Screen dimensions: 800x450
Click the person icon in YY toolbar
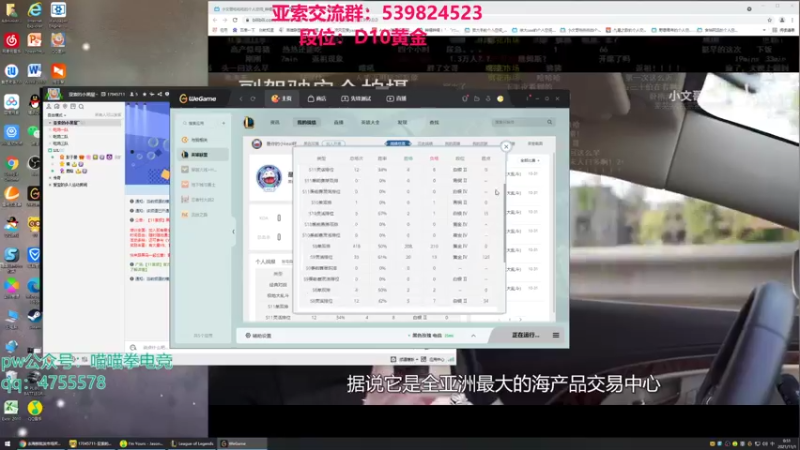point(49,107)
